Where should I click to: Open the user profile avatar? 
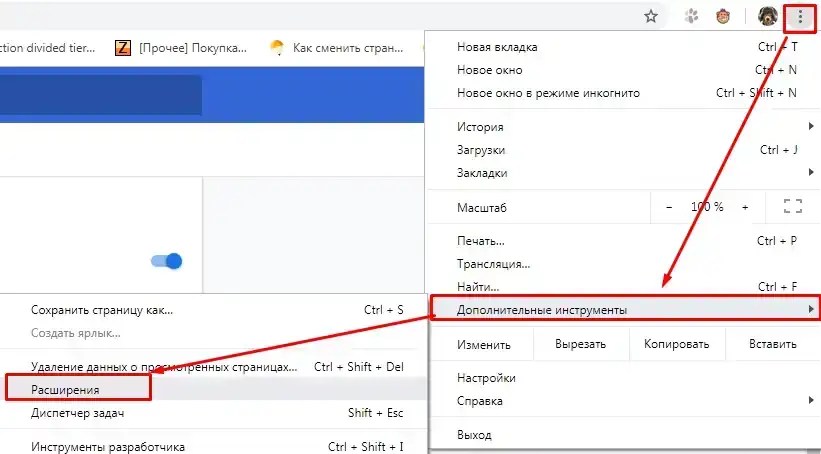768,16
